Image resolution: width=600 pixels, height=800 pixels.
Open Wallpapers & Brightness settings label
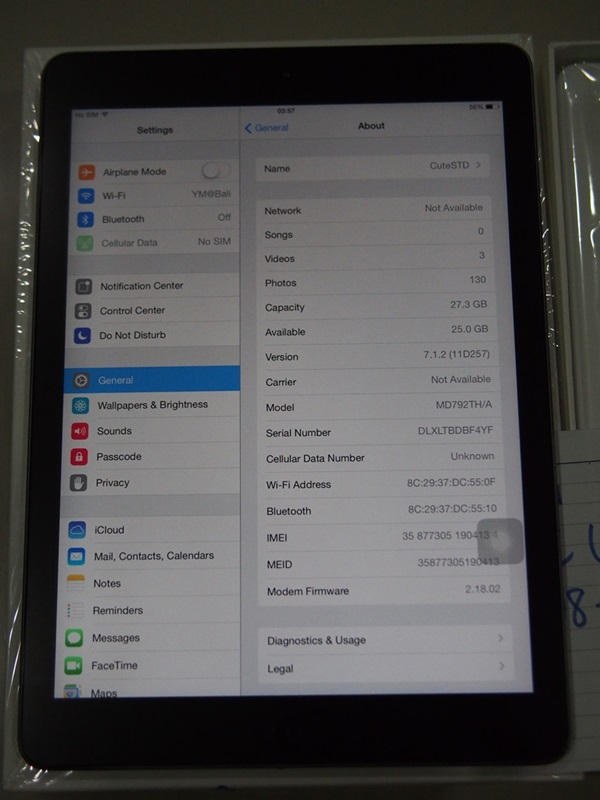click(153, 405)
